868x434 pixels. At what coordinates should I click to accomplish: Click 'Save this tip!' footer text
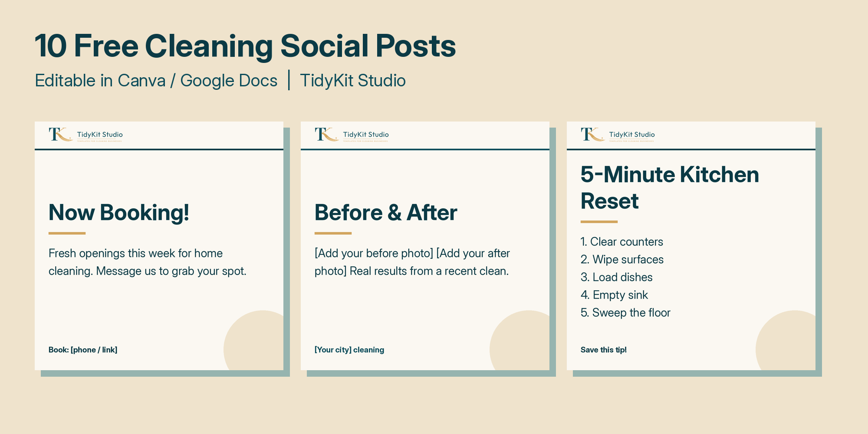click(x=604, y=350)
